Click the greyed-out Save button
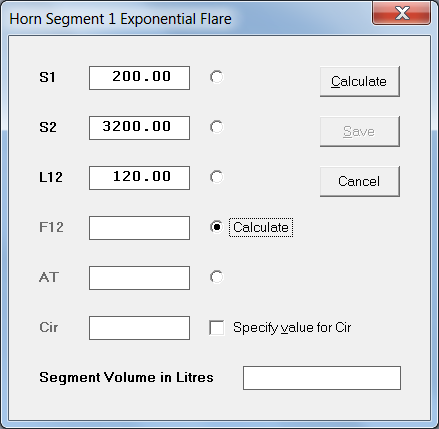The image size is (439, 429). click(360, 131)
